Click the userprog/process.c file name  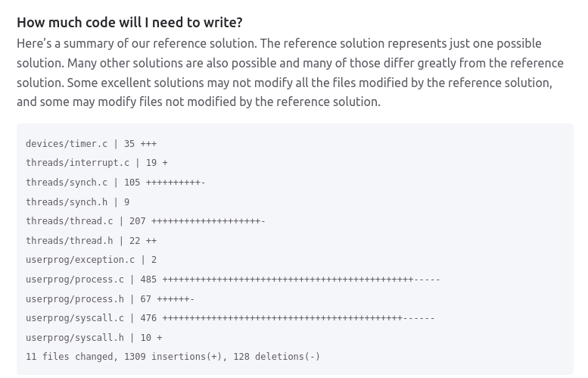75,280
